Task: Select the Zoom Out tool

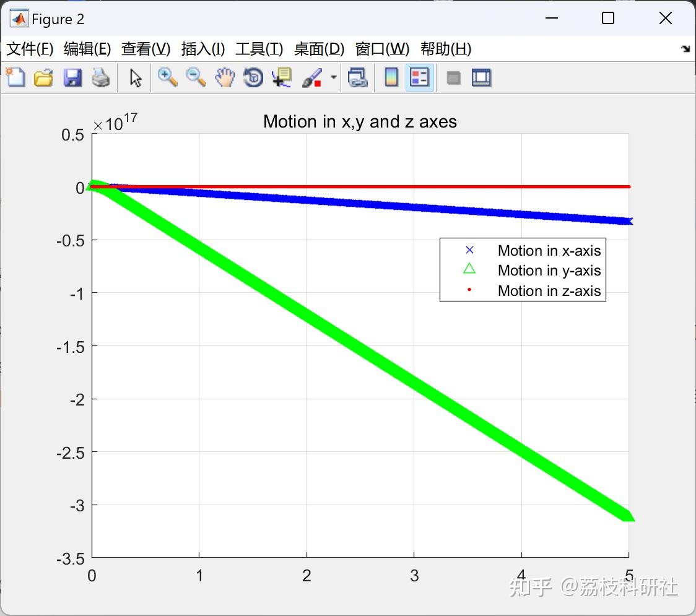Action: [x=196, y=78]
